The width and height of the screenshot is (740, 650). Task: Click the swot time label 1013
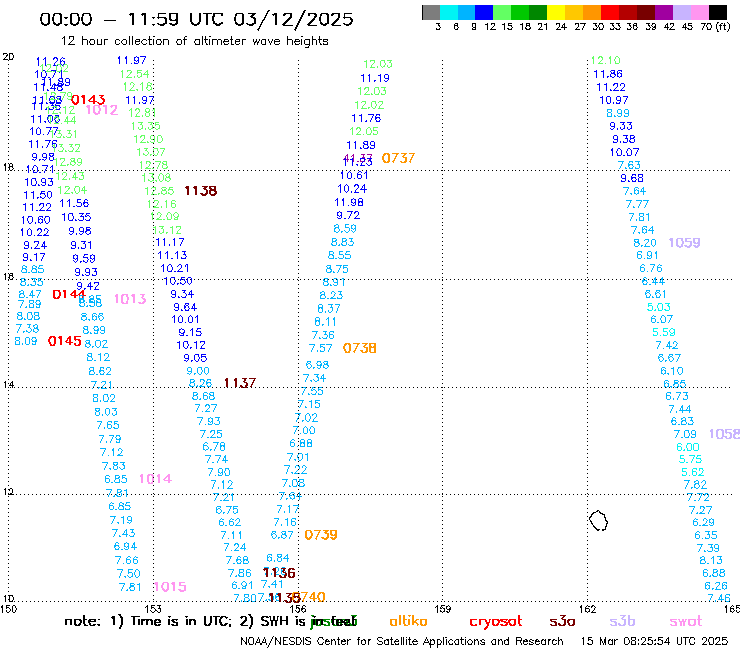click(x=130, y=299)
